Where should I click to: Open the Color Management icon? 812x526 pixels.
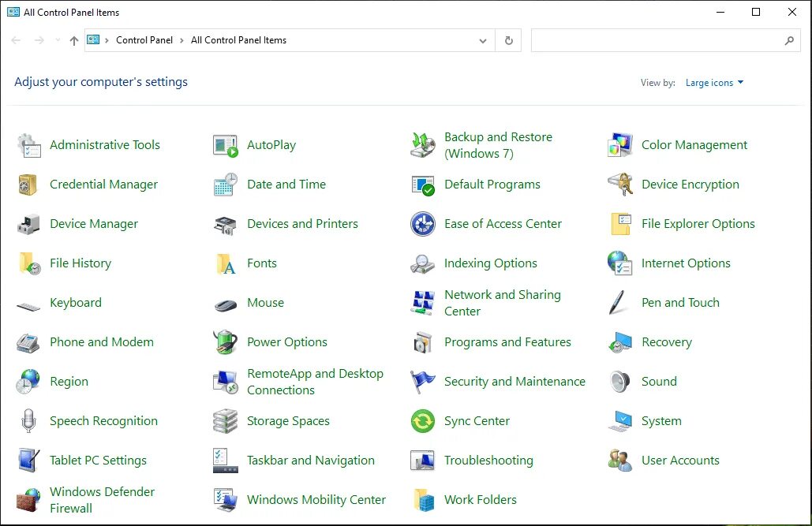[620, 145]
